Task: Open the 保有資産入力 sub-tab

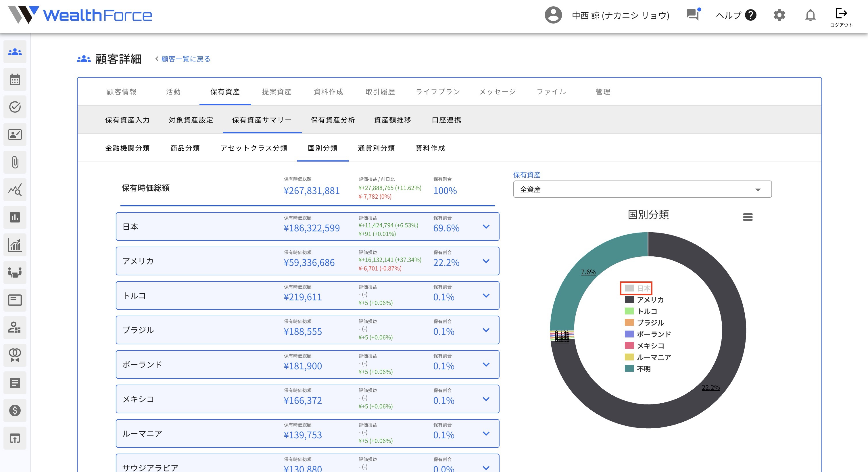Action: click(x=127, y=120)
